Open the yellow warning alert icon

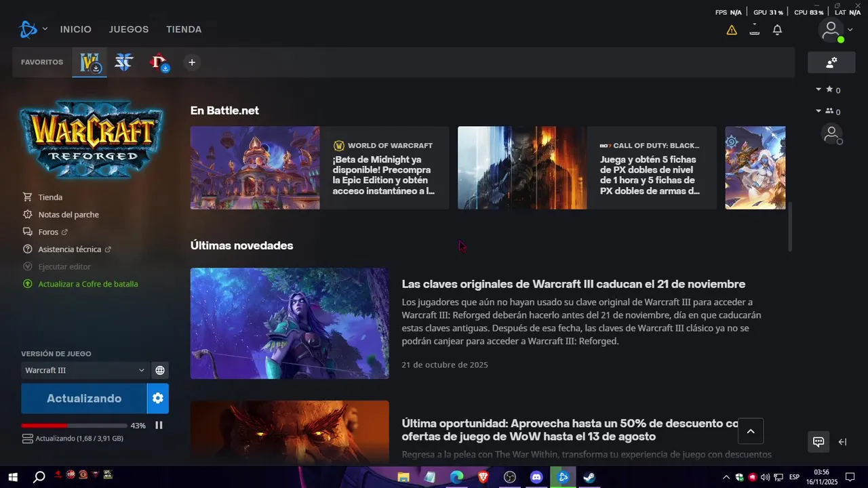pos(732,30)
